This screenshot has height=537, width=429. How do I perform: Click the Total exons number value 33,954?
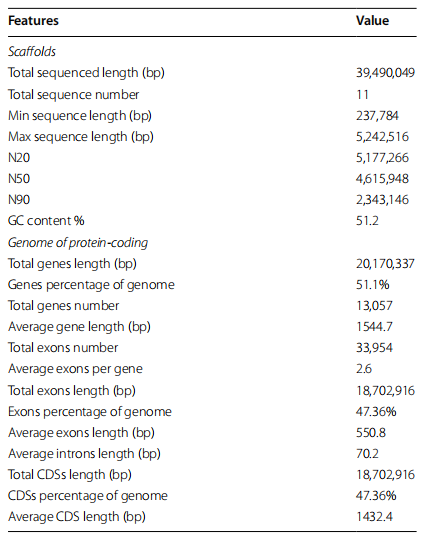point(374,348)
